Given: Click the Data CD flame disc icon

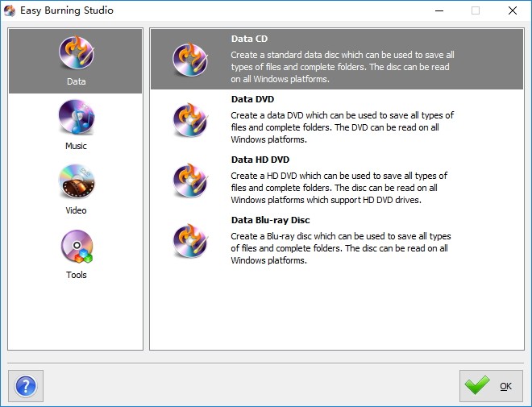Looking at the screenshot, I should [190, 60].
